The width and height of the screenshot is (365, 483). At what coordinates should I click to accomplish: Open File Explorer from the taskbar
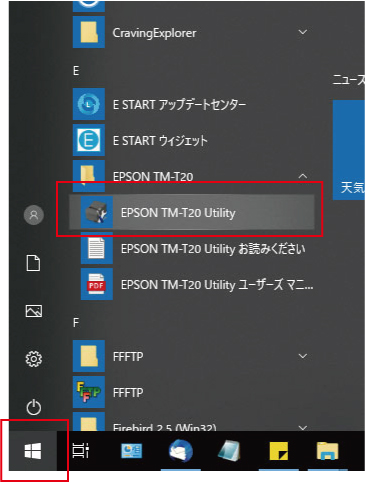click(327, 451)
